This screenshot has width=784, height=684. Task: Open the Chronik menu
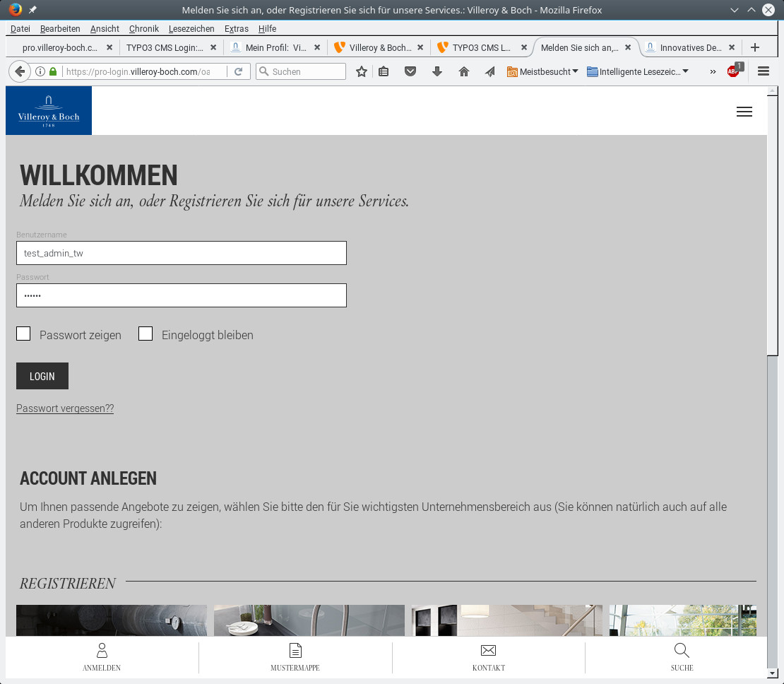[143, 28]
